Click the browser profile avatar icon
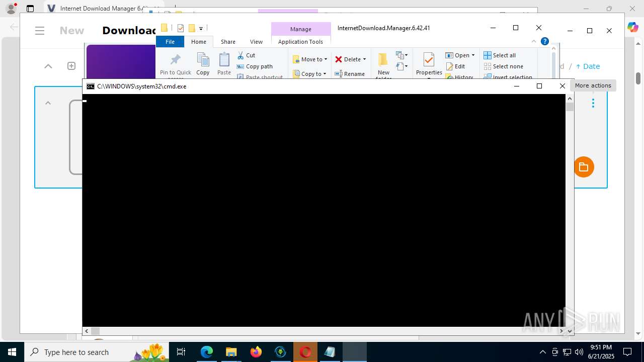Image resolution: width=644 pixels, height=362 pixels. (11, 9)
